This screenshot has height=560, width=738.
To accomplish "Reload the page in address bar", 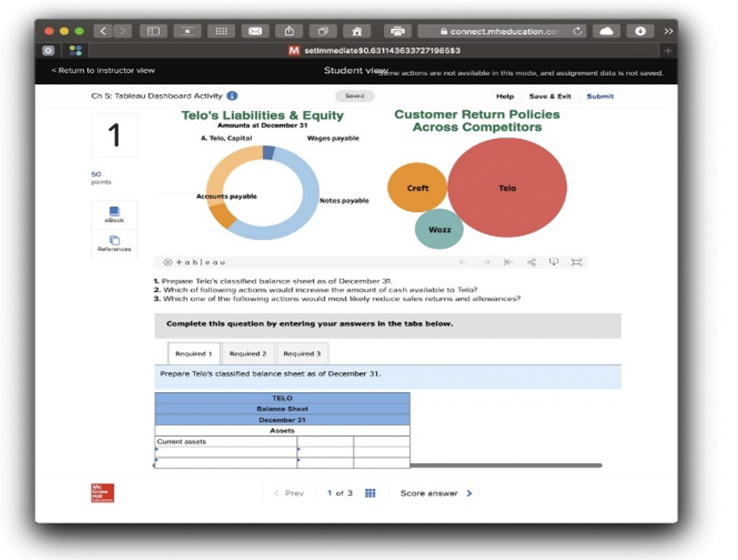I will coord(578,31).
